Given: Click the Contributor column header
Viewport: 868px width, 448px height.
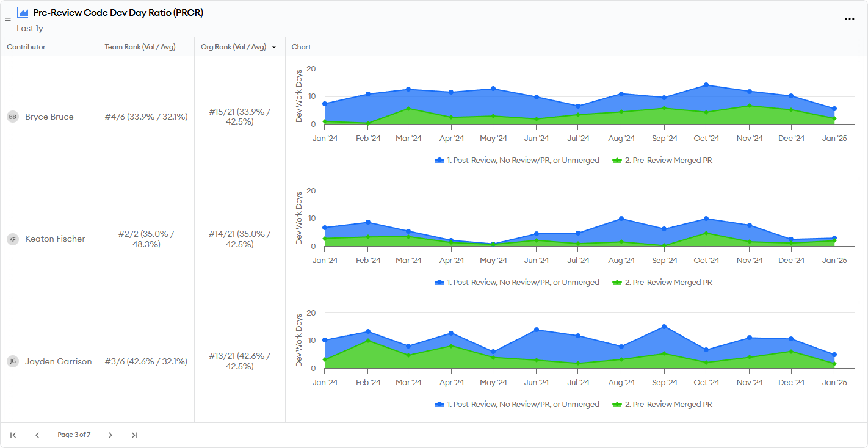Looking at the screenshot, I should pos(26,47).
